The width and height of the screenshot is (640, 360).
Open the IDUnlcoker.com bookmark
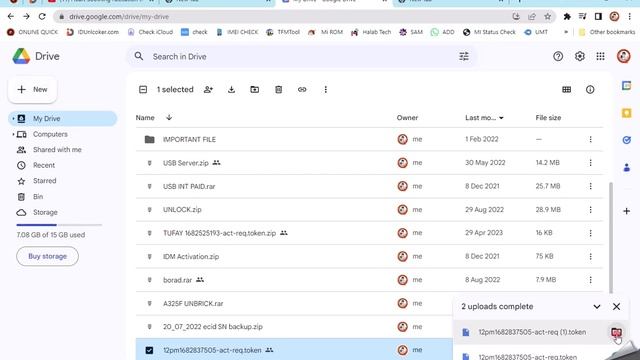(93, 32)
